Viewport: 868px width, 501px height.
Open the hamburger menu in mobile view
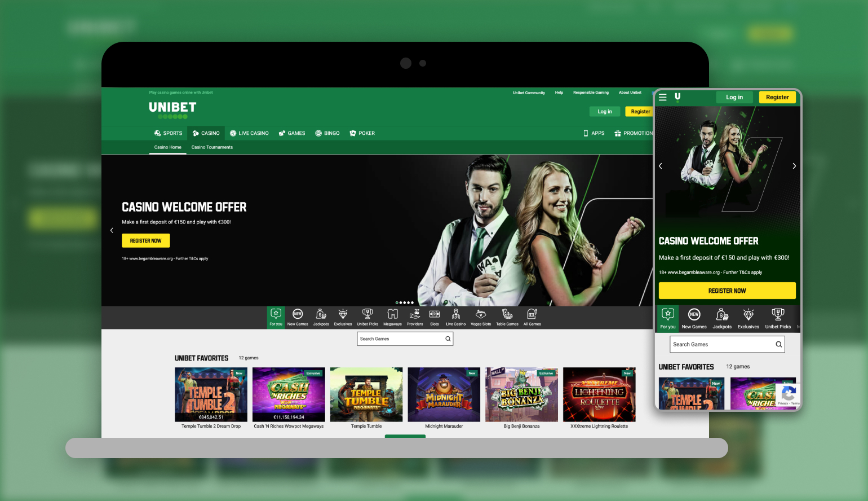(663, 97)
